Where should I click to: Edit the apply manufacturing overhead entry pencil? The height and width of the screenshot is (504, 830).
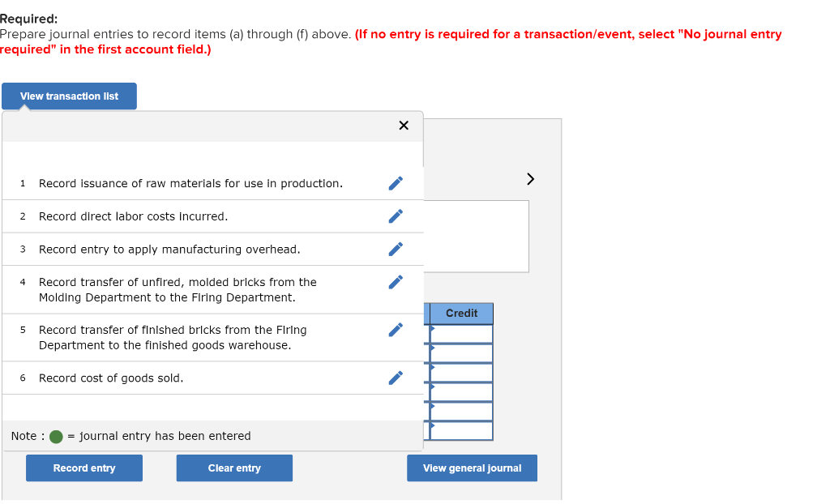[396, 249]
